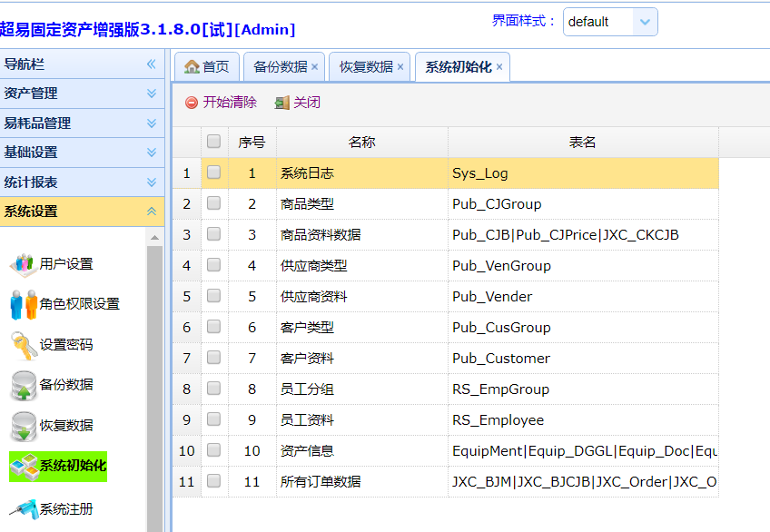This screenshot has width=770, height=532.
Task: Click the 关闭 close button
Action: 297,103
